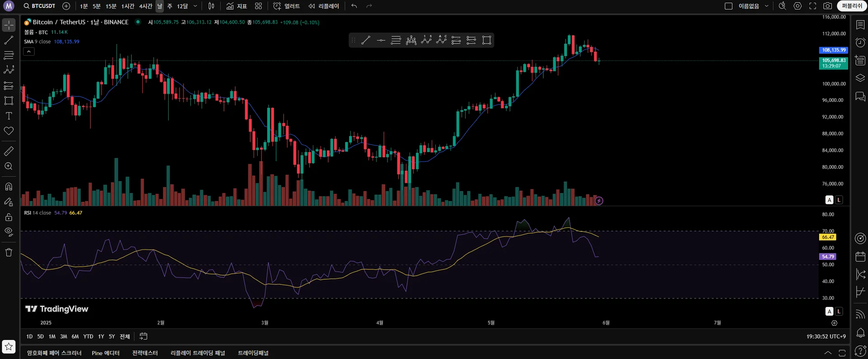Switch to 전략테스터 tab
This screenshot has width=868, height=359.
pyautogui.click(x=145, y=353)
